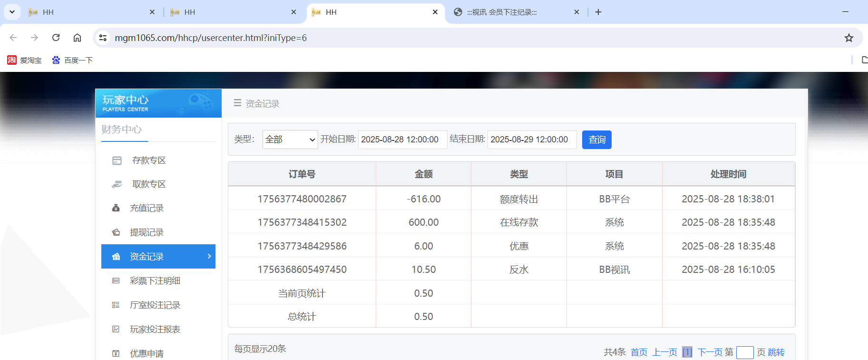Viewport: 868px width, 360px height.
Task: Click the 提现记录 sidebar icon
Action: pyautogui.click(x=116, y=232)
